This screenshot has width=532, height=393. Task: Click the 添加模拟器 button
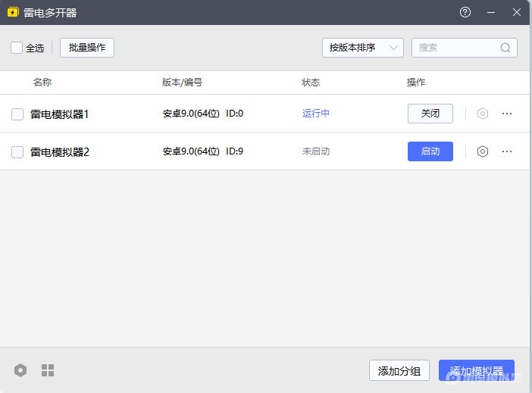coord(477,370)
